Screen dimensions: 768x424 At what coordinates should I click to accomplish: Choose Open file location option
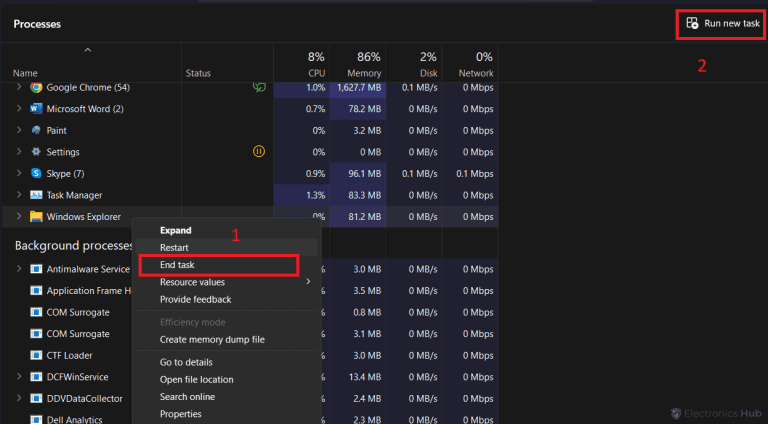(196, 380)
